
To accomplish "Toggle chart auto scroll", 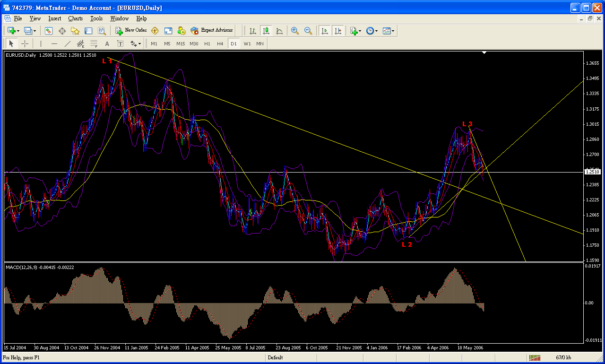I will pos(325,31).
